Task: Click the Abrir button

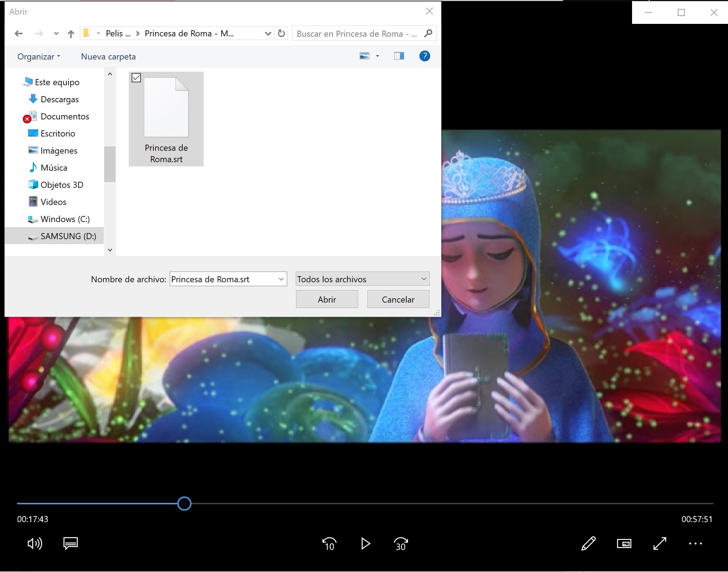Action: coord(327,299)
